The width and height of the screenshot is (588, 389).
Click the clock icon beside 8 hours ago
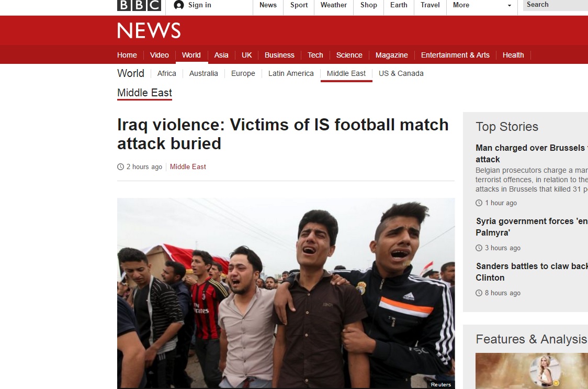(x=479, y=293)
